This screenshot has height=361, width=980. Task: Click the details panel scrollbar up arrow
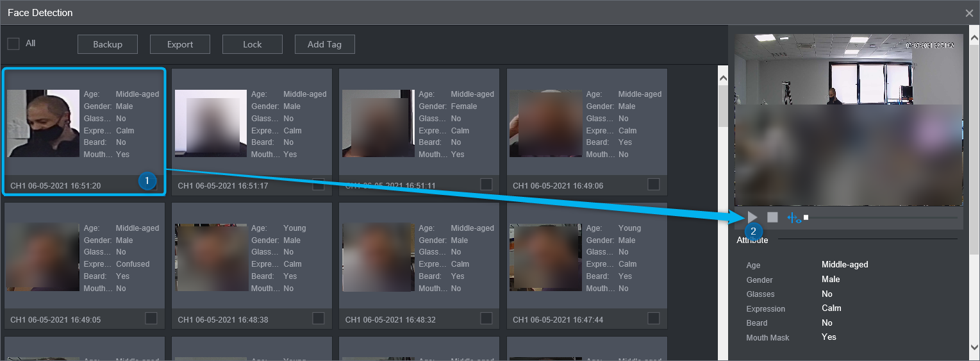tap(974, 38)
